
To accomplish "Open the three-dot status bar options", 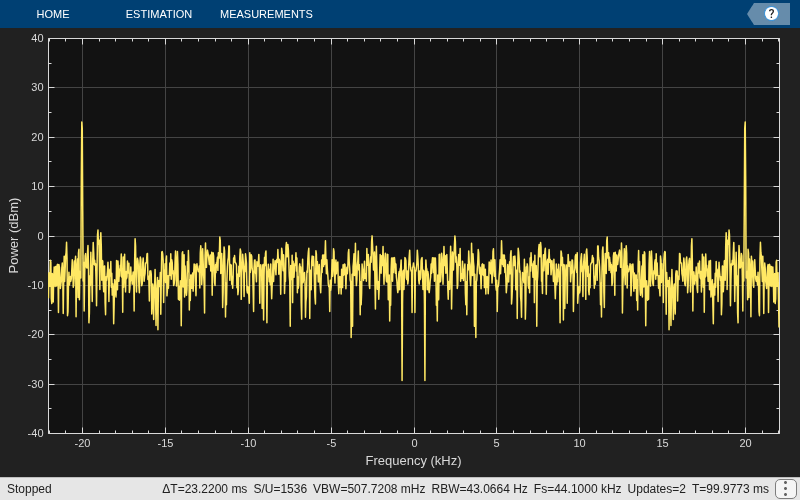I will tap(786, 489).
